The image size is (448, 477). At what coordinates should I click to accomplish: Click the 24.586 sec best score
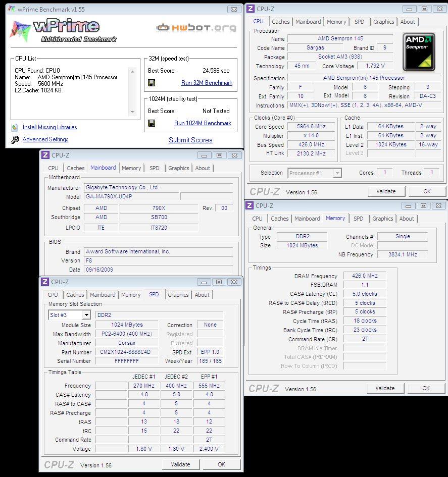point(216,71)
